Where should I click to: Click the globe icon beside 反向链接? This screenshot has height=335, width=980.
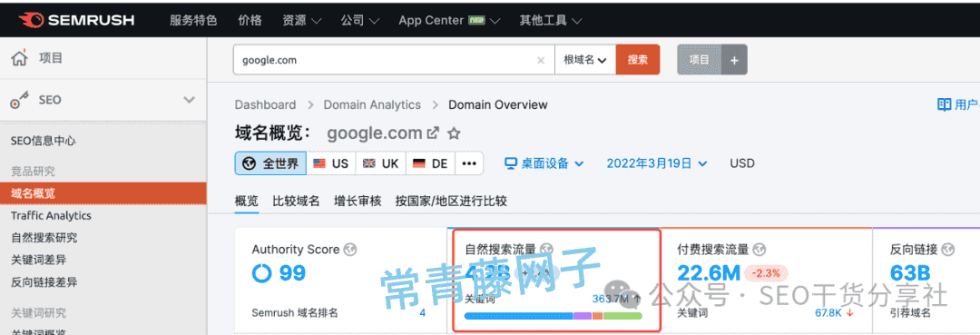tap(948, 250)
